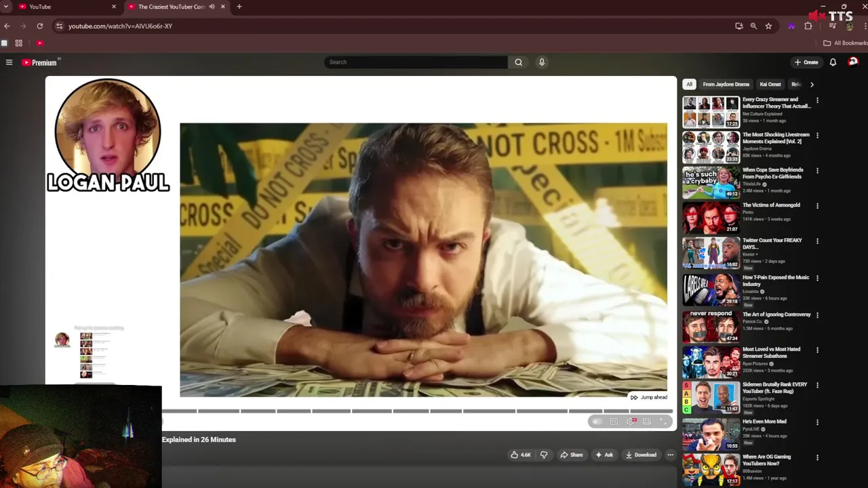Screen dimensions: 868x488
Task: Open the browser zoom magnifier icon
Action: (753, 26)
